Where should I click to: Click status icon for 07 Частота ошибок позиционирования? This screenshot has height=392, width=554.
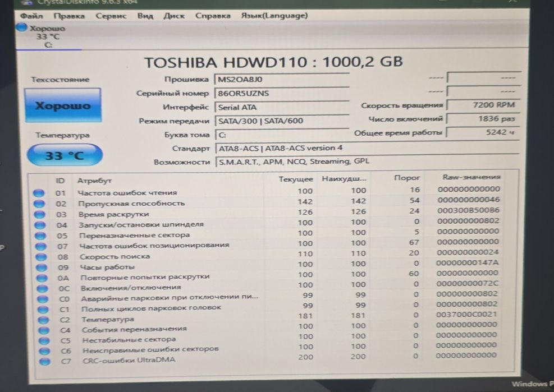click(x=40, y=246)
